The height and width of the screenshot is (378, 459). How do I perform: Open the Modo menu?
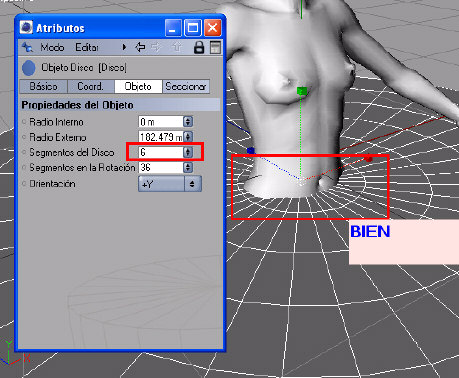(x=52, y=48)
